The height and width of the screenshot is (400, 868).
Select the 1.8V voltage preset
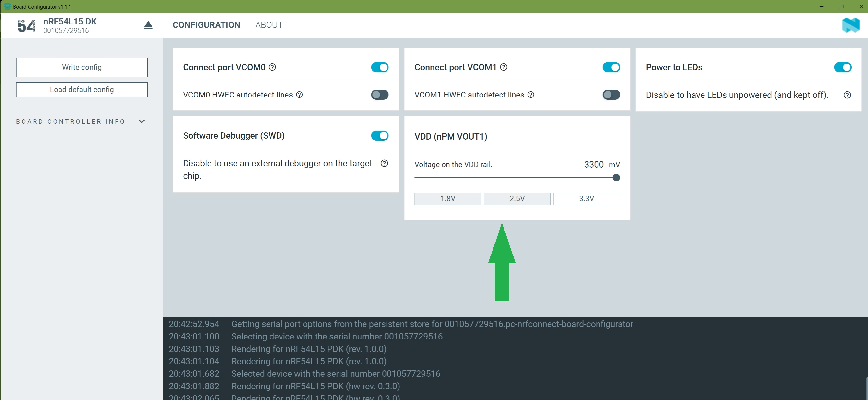pyautogui.click(x=447, y=199)
